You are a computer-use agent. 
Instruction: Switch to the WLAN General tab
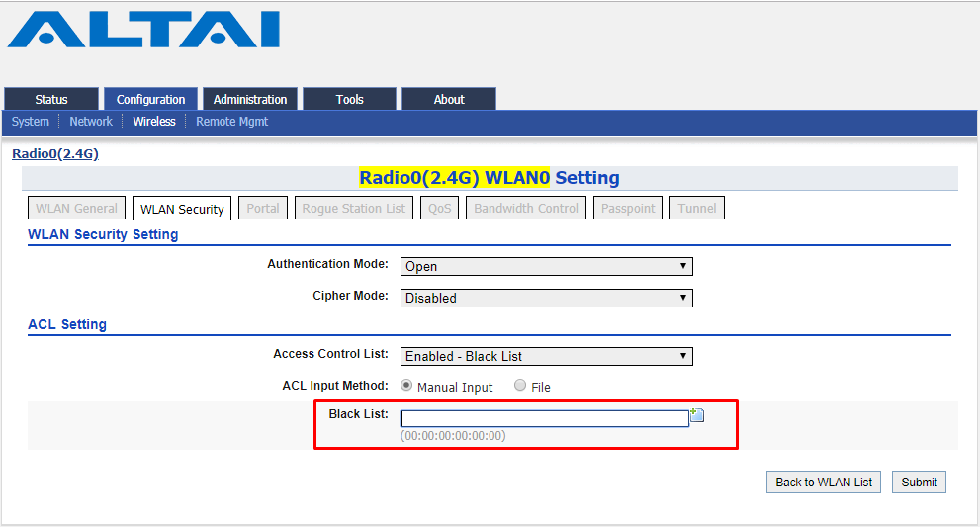[76, 209]
